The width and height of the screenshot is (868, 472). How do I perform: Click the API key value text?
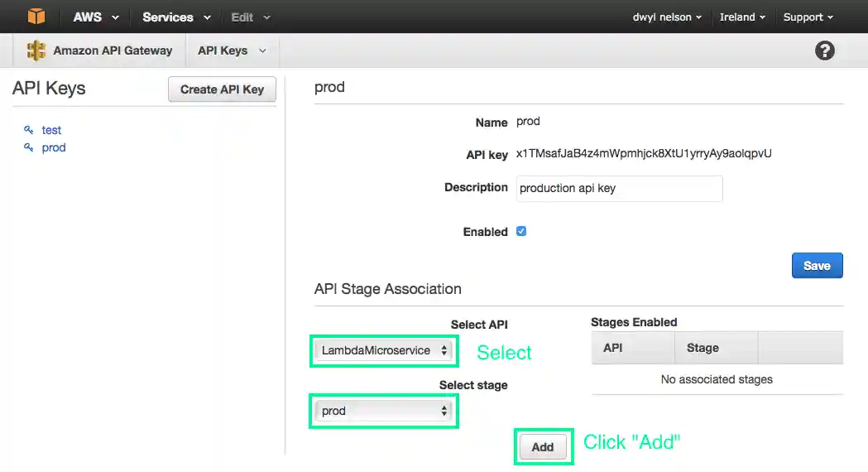644,153
